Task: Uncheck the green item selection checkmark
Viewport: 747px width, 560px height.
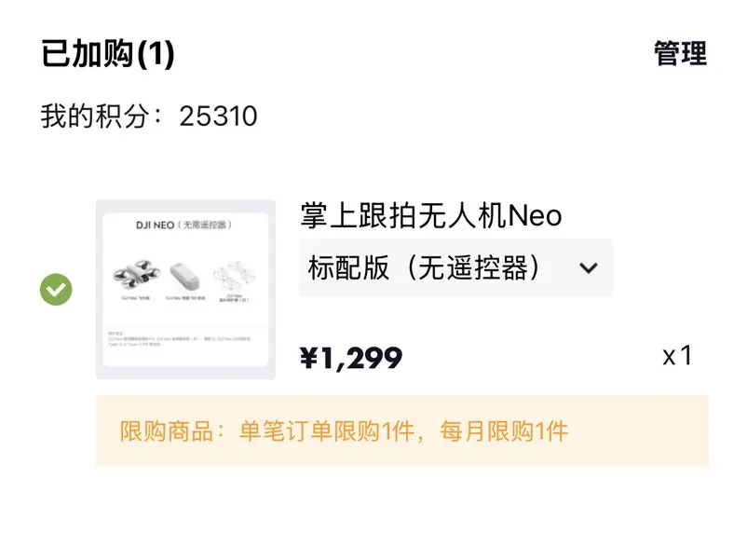Action: 56,289
